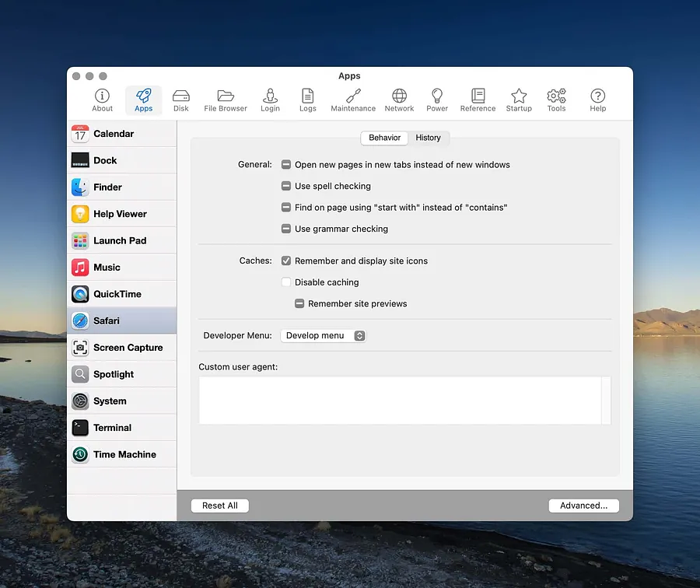Viewport: 700px width, 588px height.
Task: Enable the Disable caching checkbox
Action: click(x=286, y=282)
